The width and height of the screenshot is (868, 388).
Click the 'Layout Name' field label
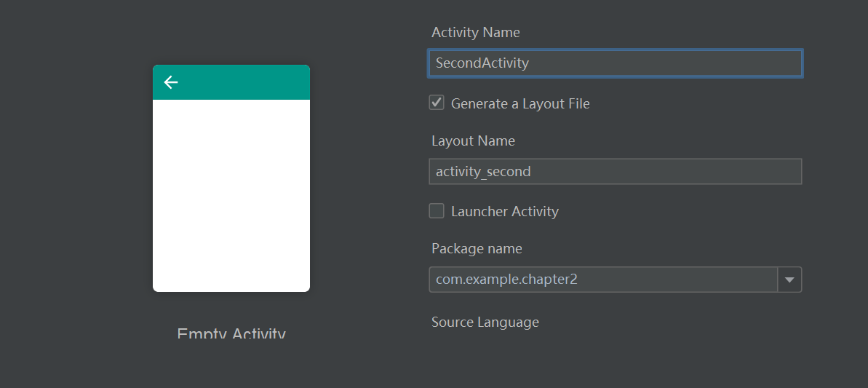click(x=473, y=141)
